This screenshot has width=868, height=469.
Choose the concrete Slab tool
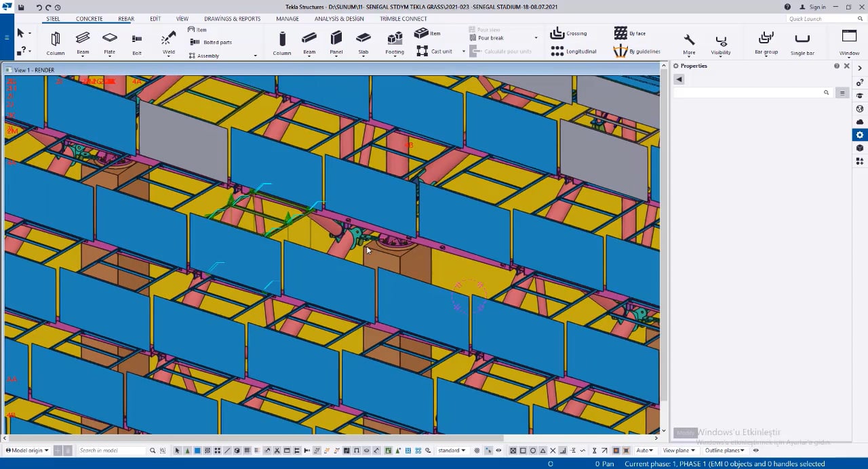pyautogui.click(x=363, y=43)
